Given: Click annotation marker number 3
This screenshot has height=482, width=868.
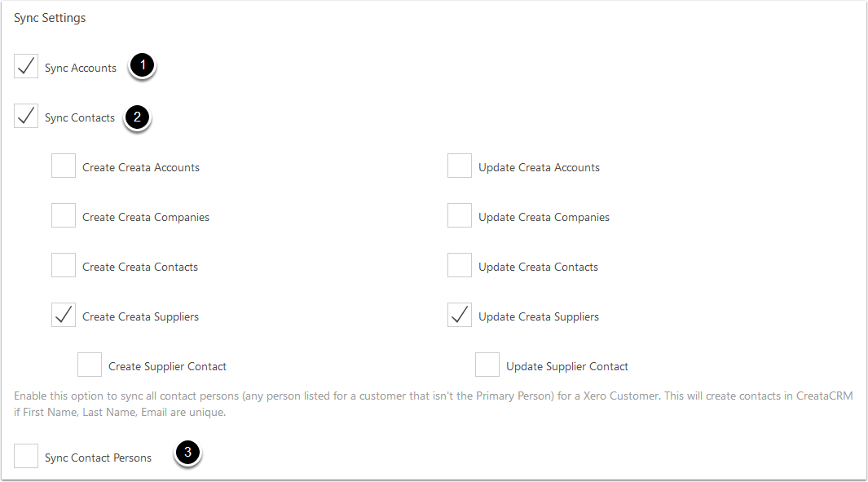Looking at the screenshot, I should coord(187,453).
